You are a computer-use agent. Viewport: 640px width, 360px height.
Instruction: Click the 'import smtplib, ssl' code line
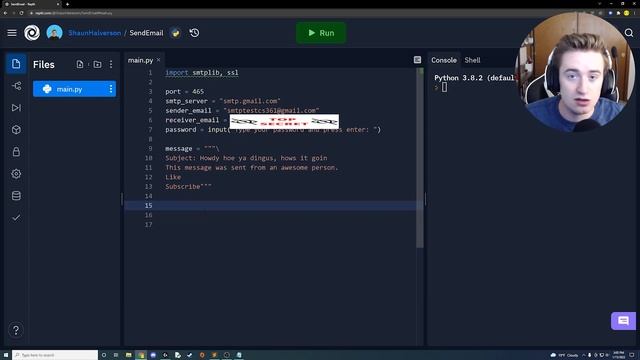(x=202, y=73)
